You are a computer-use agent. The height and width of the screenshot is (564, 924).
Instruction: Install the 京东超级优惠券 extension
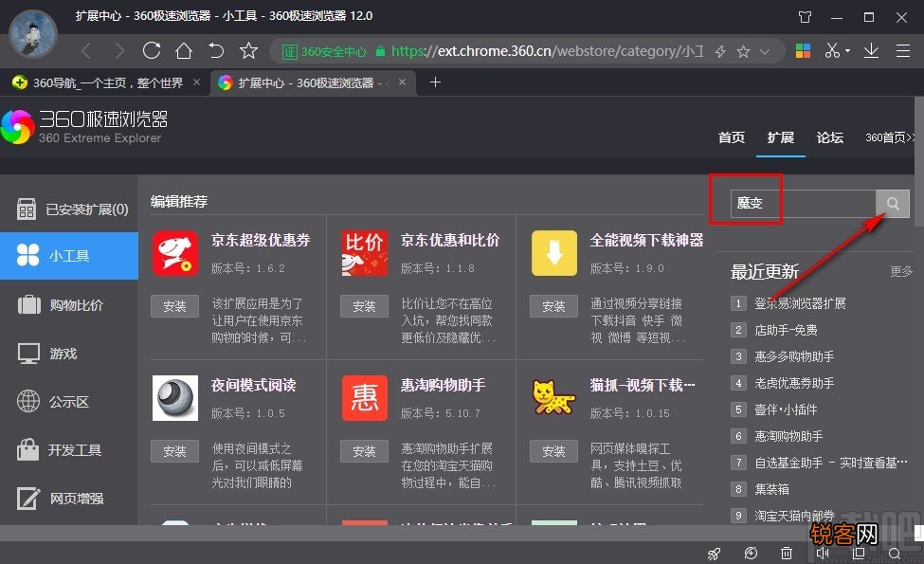[x=173, y=306]
